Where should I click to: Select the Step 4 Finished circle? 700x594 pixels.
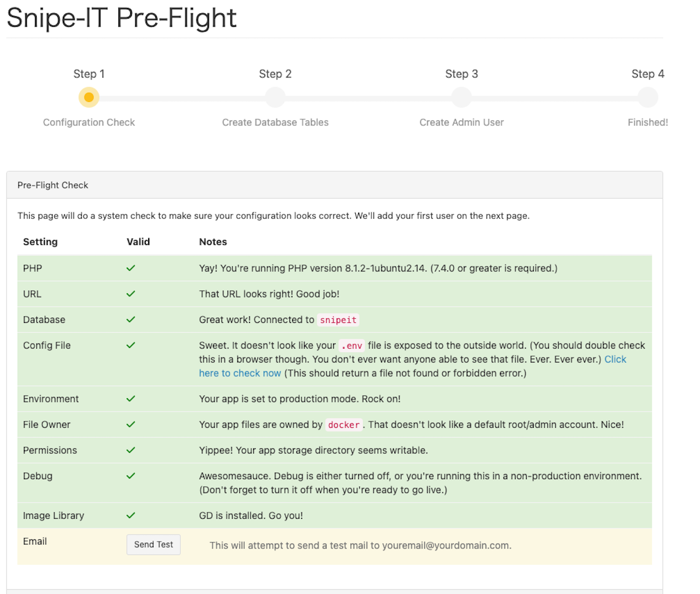pos(647,97)
